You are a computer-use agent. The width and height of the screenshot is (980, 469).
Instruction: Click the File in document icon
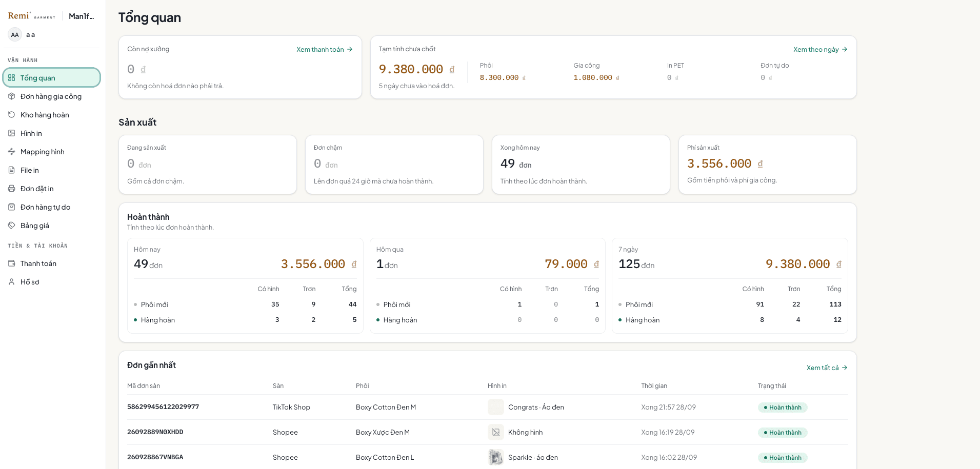[12, 170]
